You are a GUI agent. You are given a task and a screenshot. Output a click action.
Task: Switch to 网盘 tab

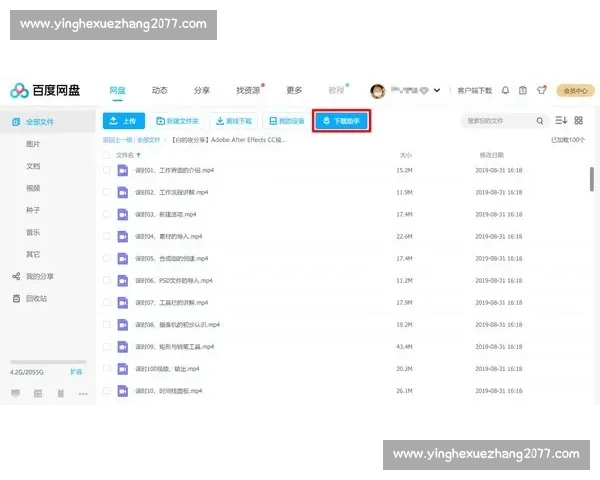click(x=117, y=90)
